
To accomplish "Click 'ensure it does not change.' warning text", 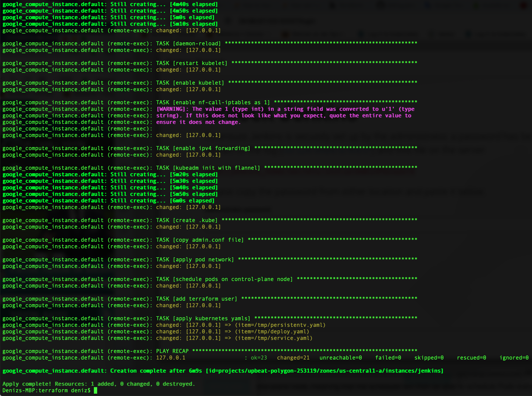I will tap(199, 122).
